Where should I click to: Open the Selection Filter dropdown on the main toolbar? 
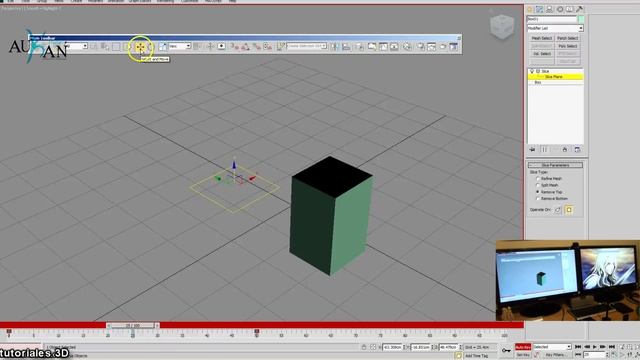(76, 46)
